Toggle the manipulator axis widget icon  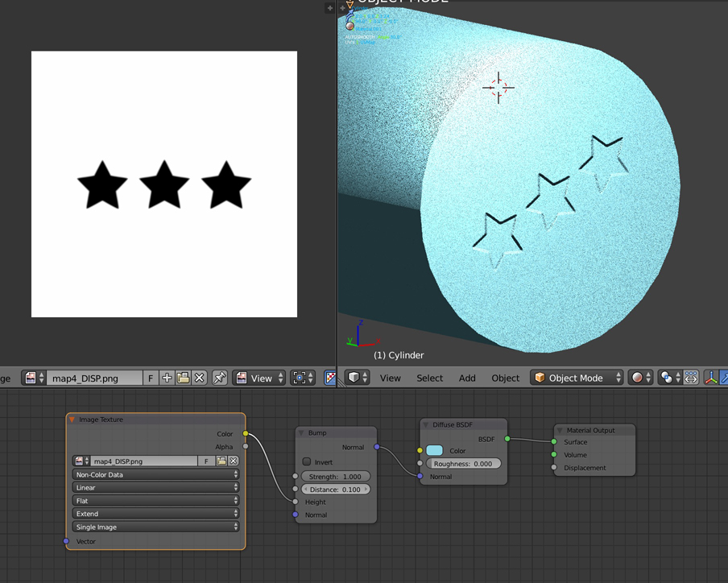click(x=711, y=378)
